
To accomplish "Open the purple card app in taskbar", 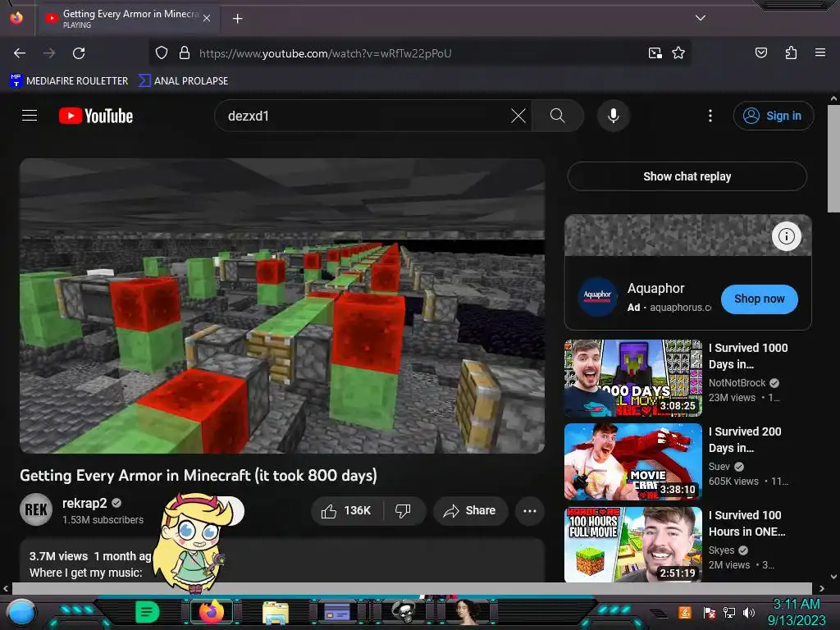I will click(337, 612).
